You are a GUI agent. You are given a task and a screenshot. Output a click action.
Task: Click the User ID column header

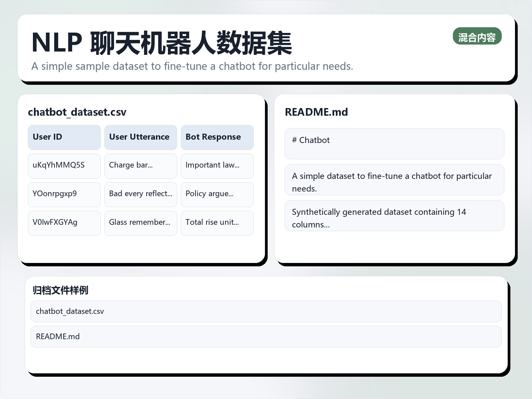pos(64,137)
